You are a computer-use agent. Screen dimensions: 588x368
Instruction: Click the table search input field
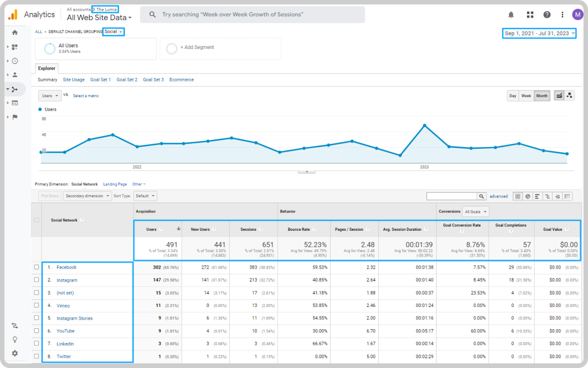pyautogui.click(x=451, y=196)
